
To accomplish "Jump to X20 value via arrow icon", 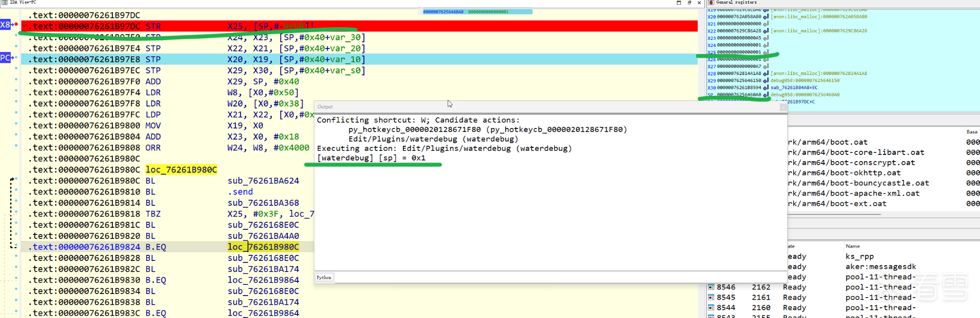I will point(766,17).
